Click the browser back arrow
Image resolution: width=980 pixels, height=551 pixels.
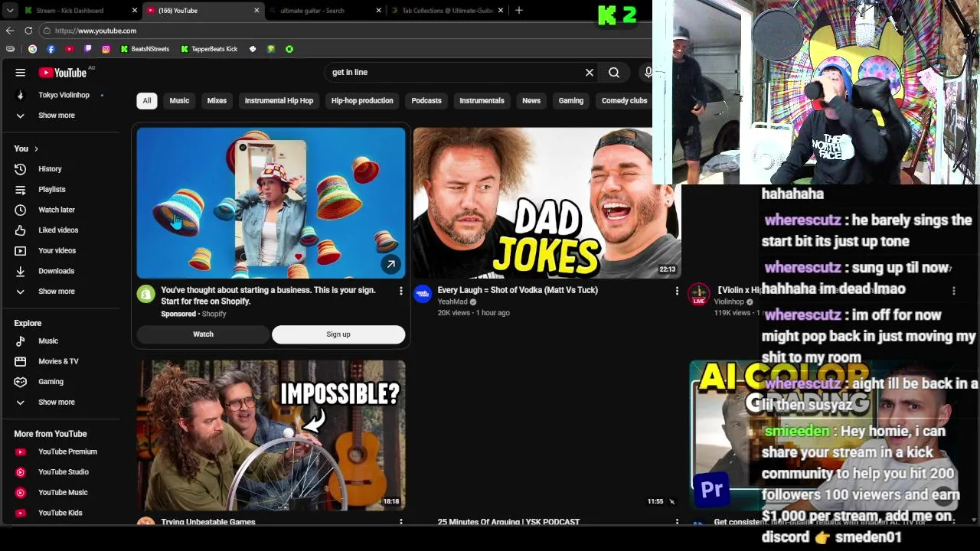click(x=10, y=31)
